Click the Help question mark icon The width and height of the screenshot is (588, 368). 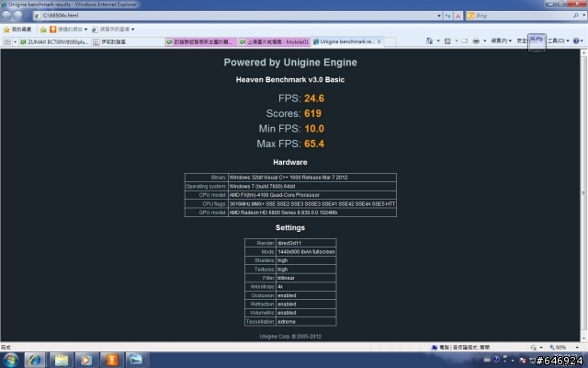point(576,40)
